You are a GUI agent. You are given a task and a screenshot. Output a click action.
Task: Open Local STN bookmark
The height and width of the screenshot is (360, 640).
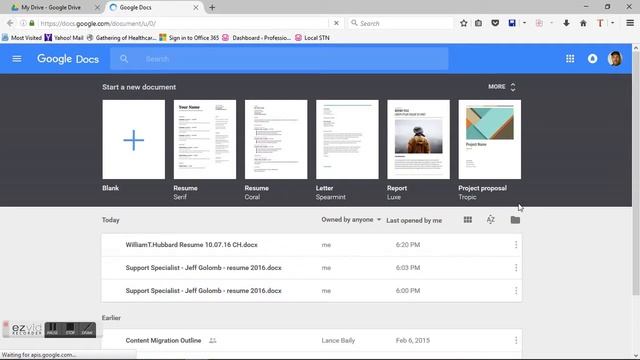(312, 38)
